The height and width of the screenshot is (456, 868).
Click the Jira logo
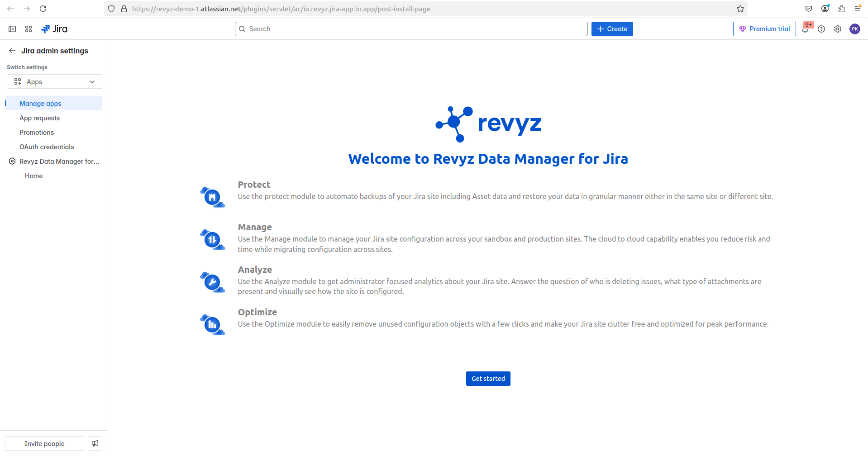coord(54,29)
